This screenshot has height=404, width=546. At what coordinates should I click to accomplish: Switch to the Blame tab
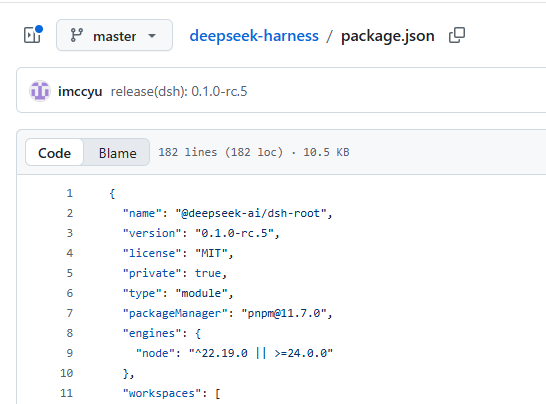click(x=117, y=153)
